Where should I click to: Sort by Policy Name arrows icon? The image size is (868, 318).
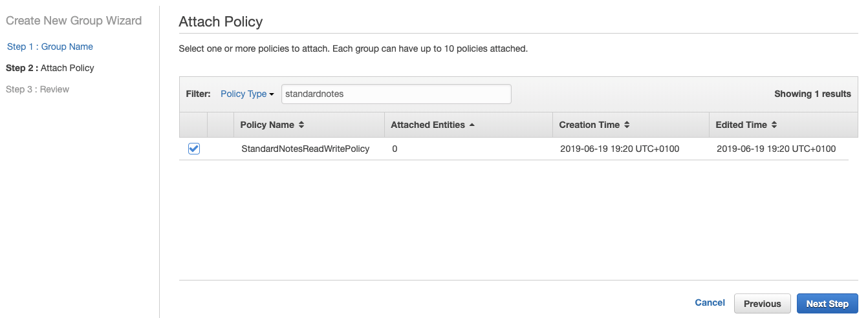pos(301,125)
